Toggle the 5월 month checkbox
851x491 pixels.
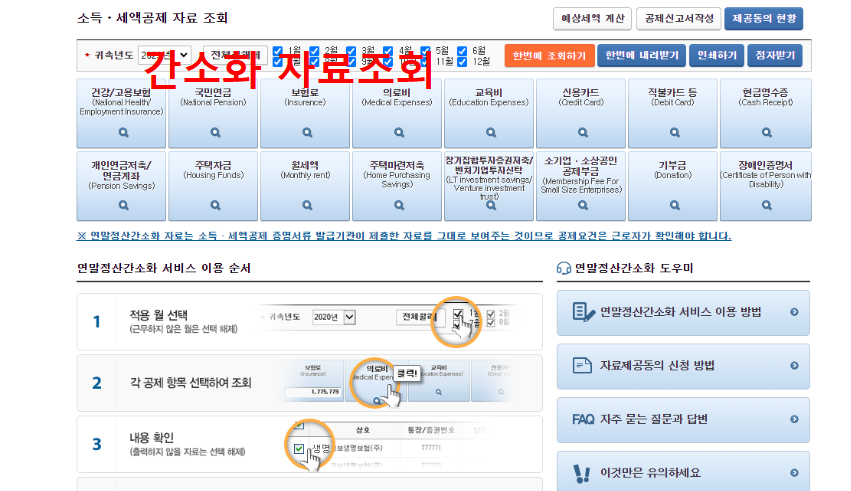point(425,51)
